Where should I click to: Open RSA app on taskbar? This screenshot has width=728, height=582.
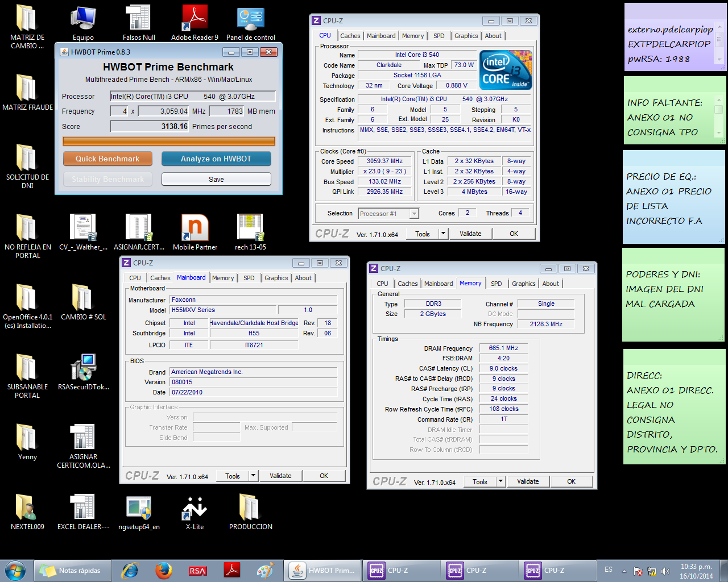[x=197, y=571]
